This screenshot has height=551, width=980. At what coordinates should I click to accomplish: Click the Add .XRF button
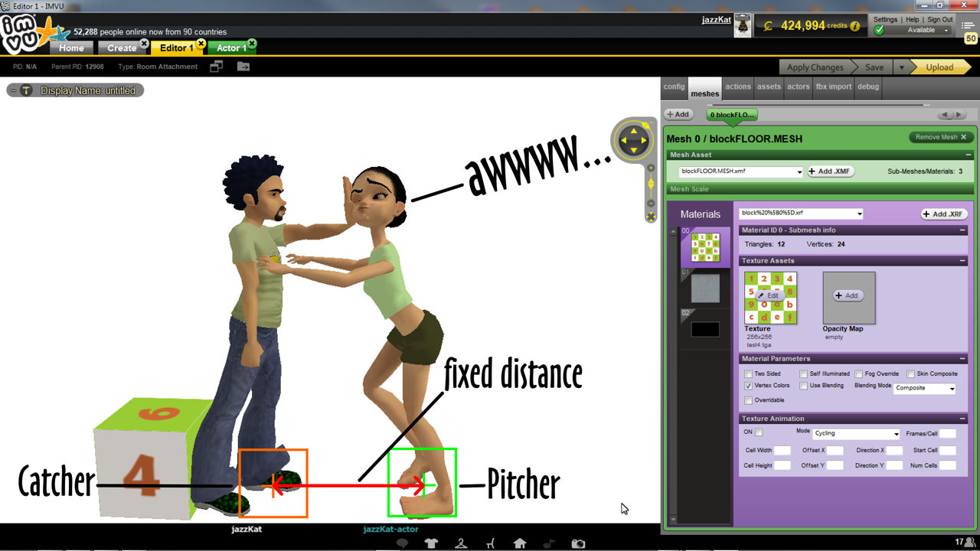(944, 214)
